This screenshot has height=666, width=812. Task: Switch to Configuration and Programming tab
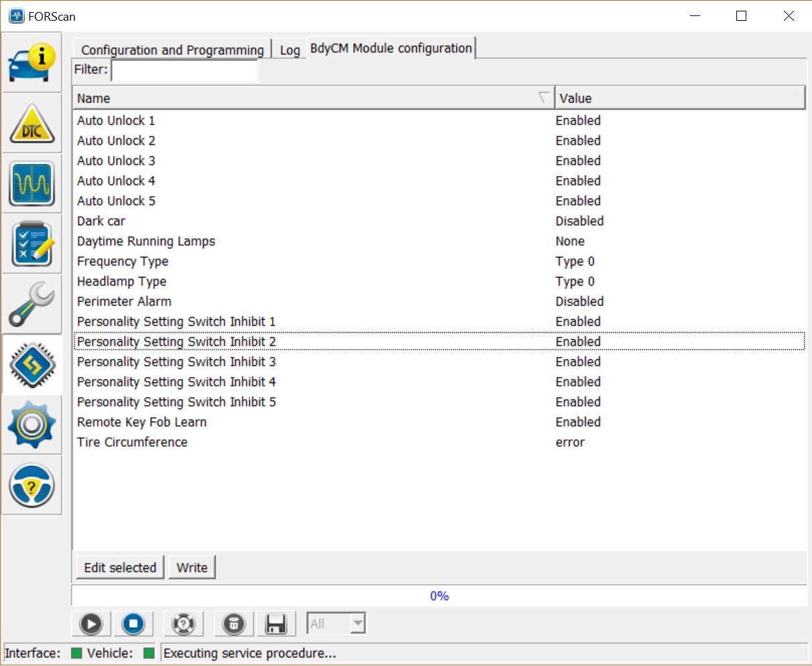coord(172,50)
